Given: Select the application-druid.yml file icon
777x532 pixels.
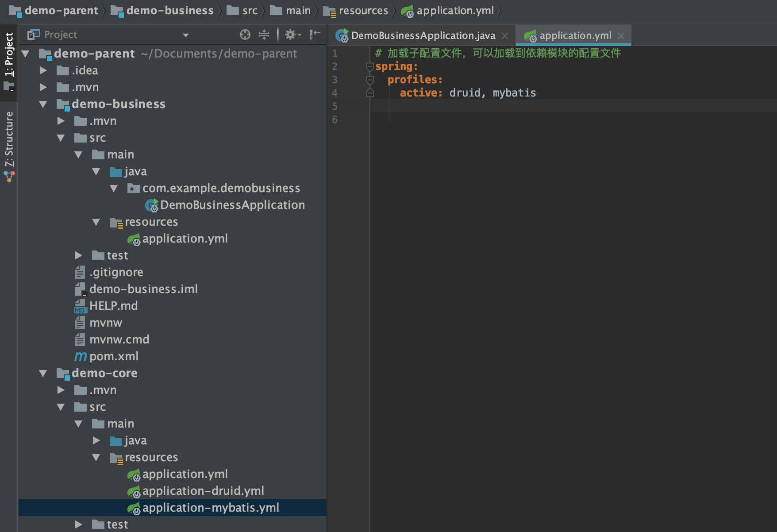Looking at the screenshot, I should (134, 491).
